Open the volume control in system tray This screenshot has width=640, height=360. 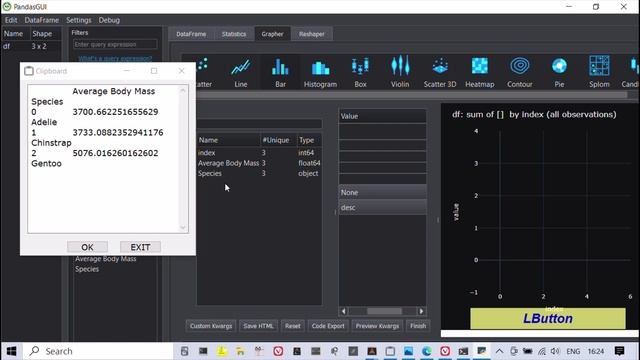click(x=555, y=351)
